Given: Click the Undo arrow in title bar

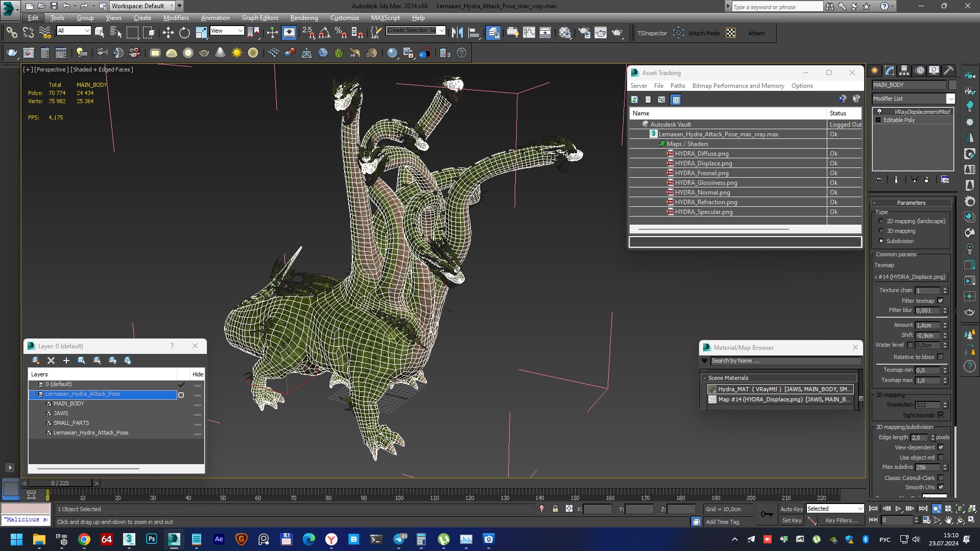Looking at the screenshot, I should click(x=66, y=6).
